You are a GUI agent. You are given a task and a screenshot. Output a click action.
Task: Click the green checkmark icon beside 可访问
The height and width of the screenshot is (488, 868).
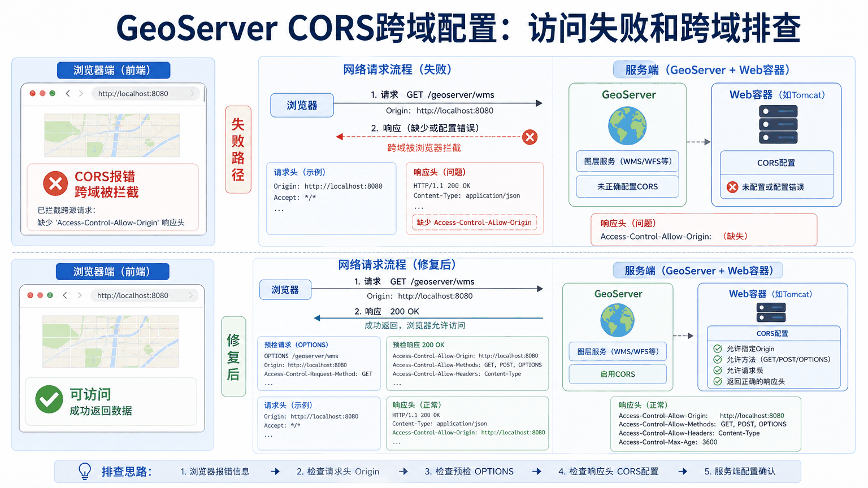coord(49,399)
